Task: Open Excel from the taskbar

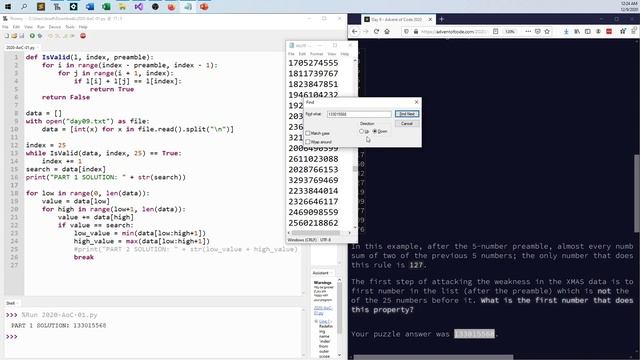Action: coord(106,7)
